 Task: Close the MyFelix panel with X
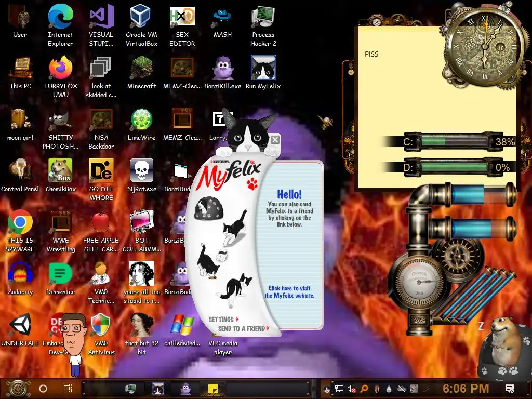tap(275, 139)
